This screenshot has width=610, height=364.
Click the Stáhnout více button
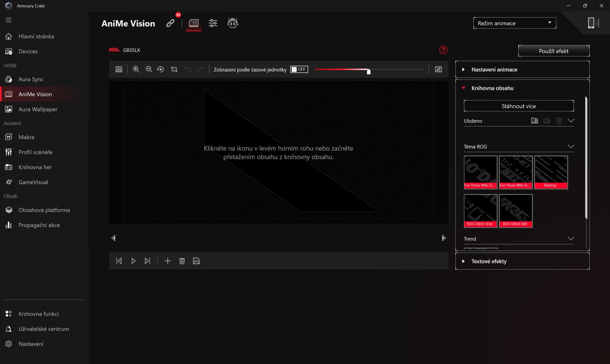tap(519, 106)
